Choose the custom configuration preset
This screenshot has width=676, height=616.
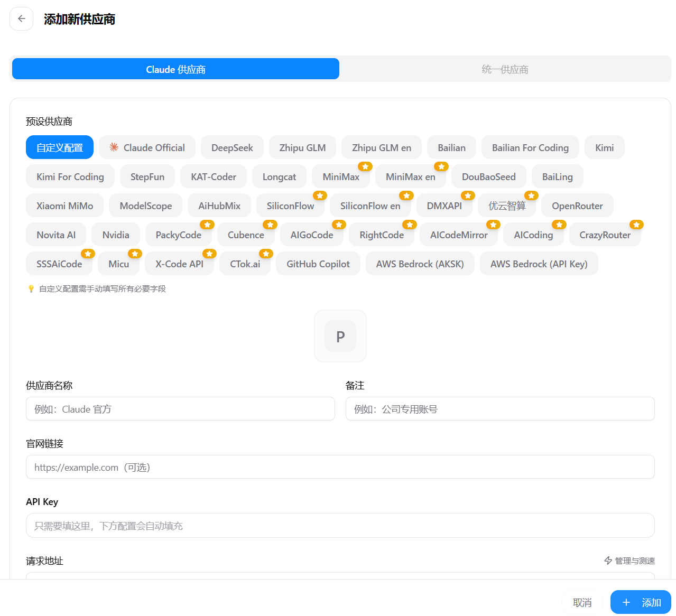(x=60, y=148)
